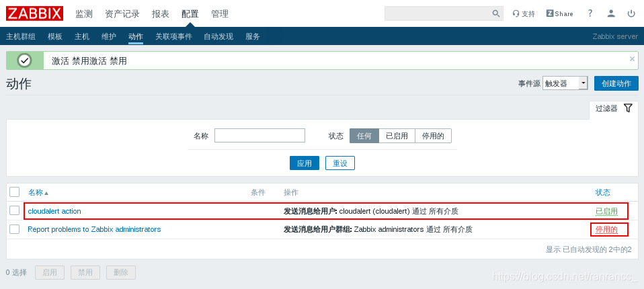Tick checkbox for Report problems row

pos(14,229)
